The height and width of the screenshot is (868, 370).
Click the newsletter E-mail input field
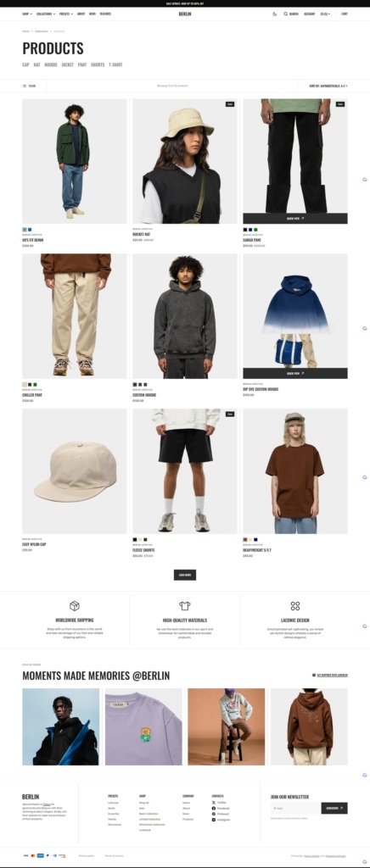[x=296, y=808]
